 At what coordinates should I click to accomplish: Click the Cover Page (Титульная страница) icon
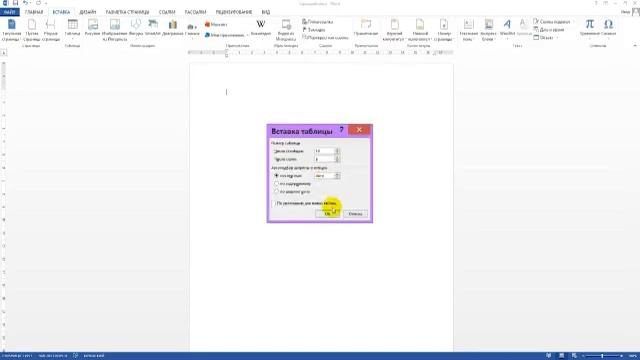[x=11, y=24]
